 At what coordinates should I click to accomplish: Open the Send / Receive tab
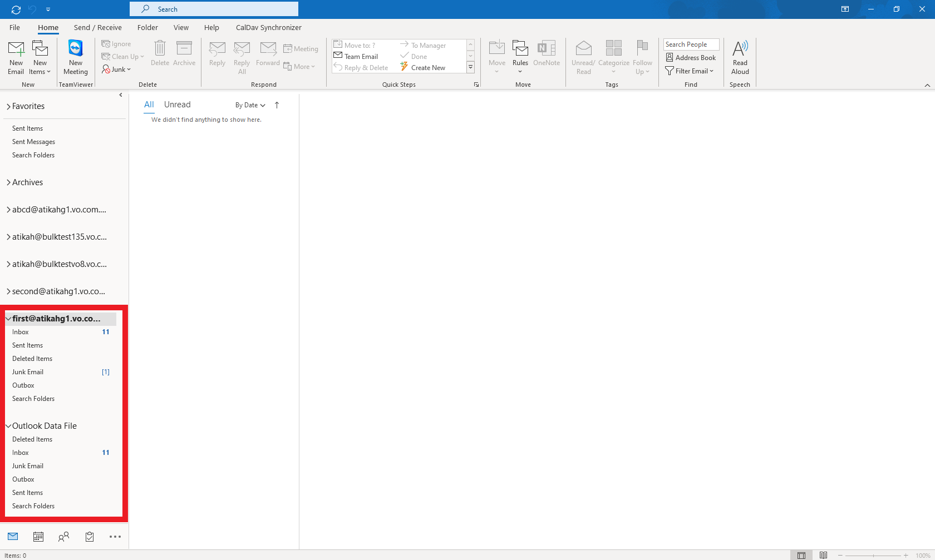point(97,27)
